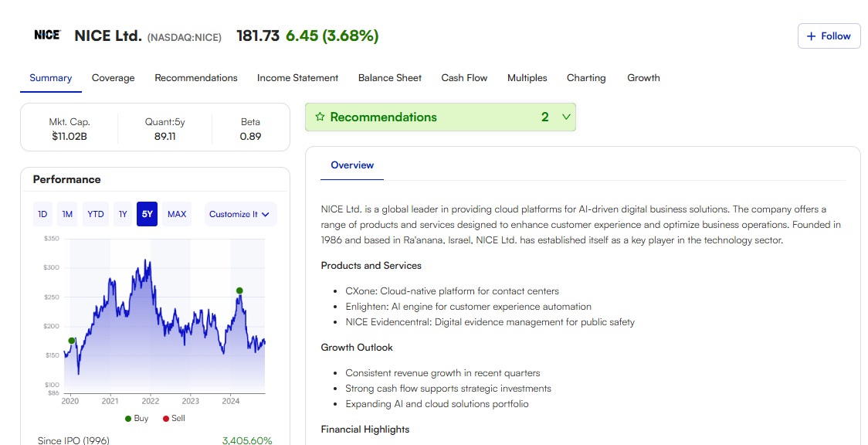
Task: Select the Overview tab
Action: 351,165
